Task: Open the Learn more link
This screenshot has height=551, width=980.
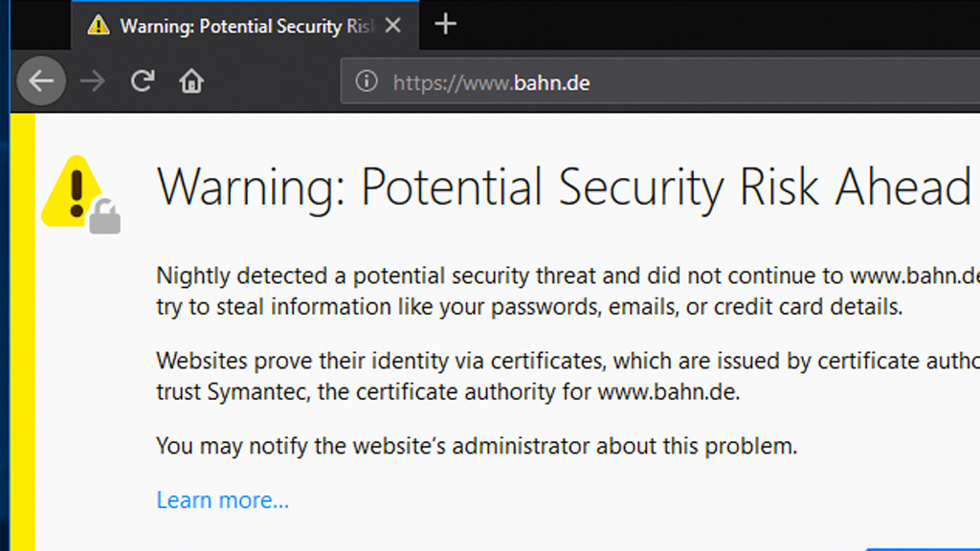Action: tap(222, 500)
